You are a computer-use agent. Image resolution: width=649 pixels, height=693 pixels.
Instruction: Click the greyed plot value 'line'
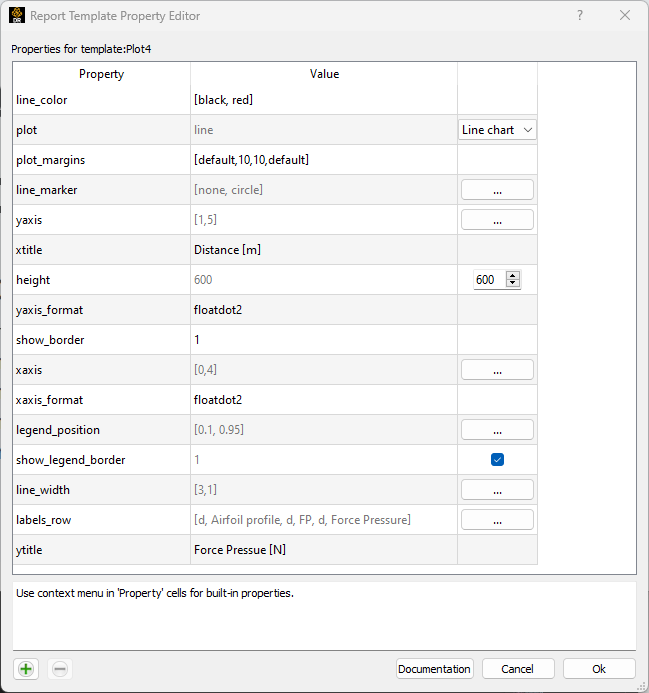[324, 130]
